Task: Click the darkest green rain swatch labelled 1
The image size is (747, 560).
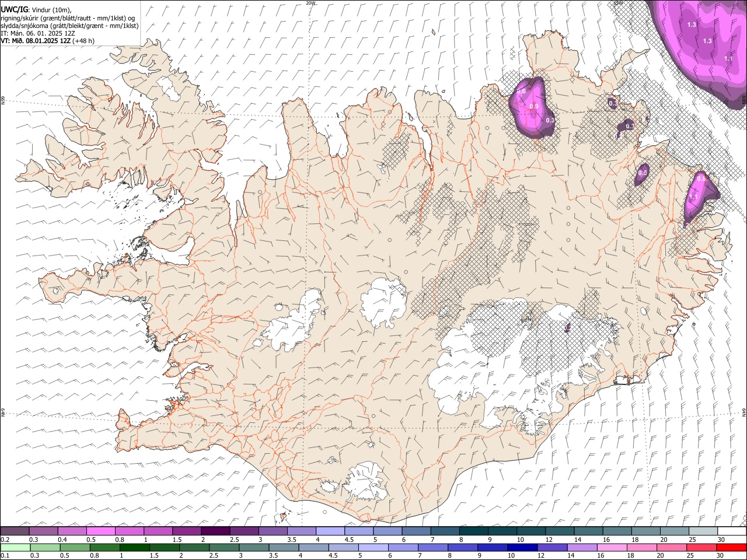Action: pyautogui.click(x=135, y=548)
